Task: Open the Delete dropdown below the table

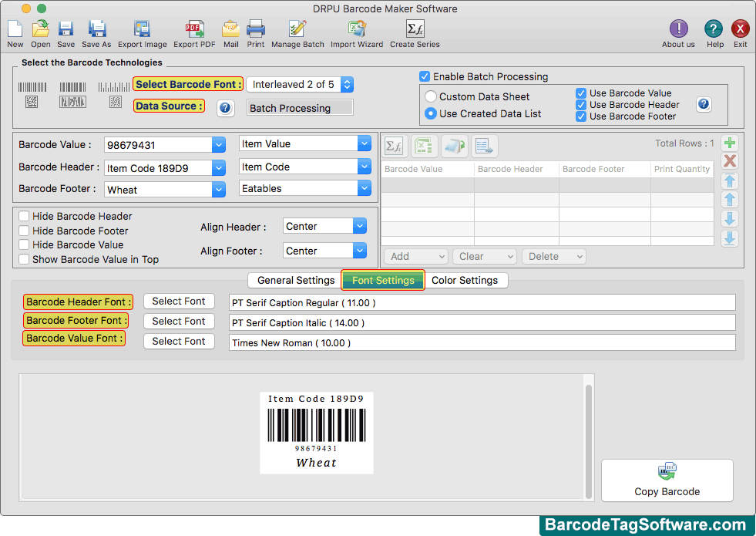Action: click(554, 256)
